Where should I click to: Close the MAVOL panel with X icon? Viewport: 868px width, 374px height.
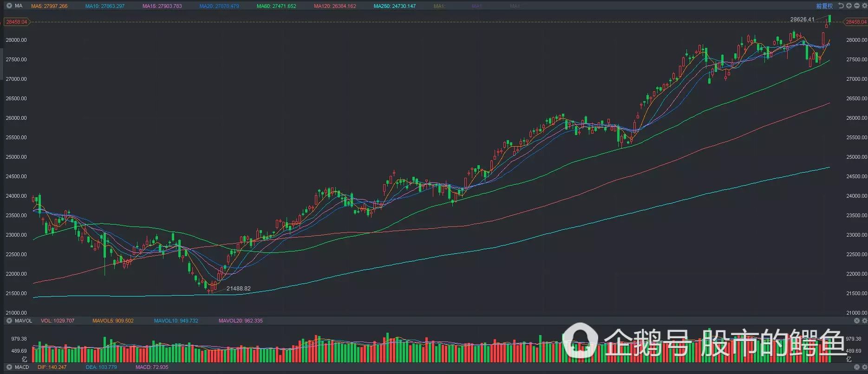857,321
